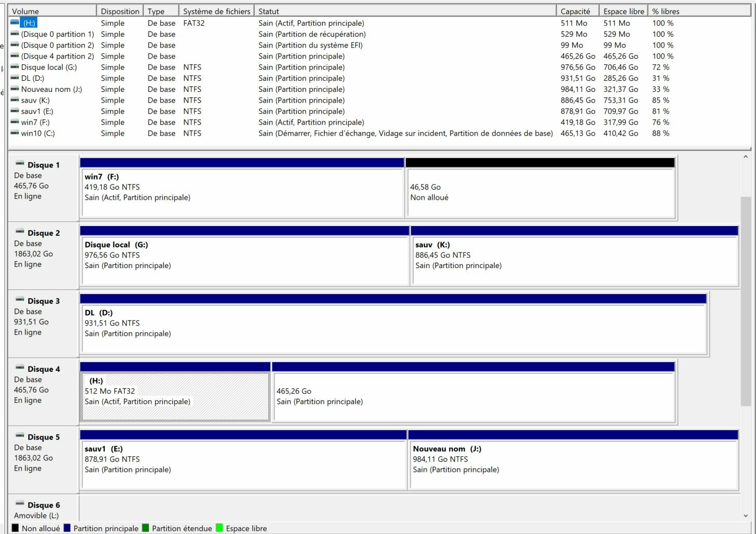Image resolution: width=756 pixels, height=534 pixels.
Task: Click the disk icon next to Disque 5
Action: [x=20, y=435]
